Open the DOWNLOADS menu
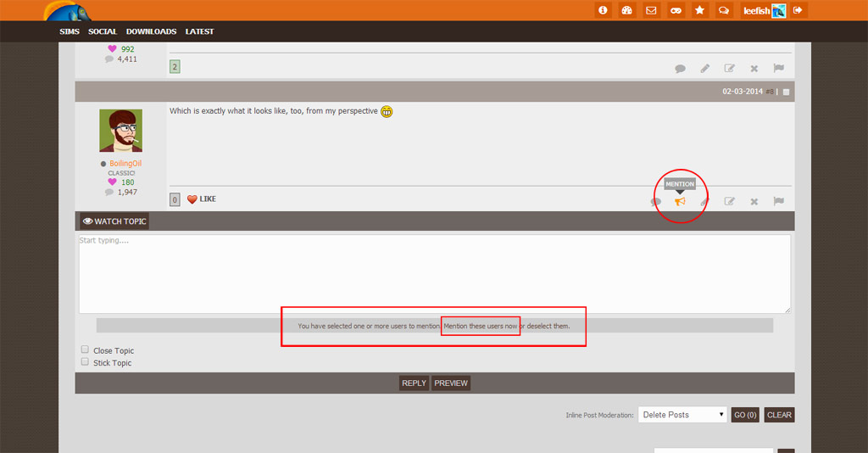868x453 pixels. [x=151, y=31]
